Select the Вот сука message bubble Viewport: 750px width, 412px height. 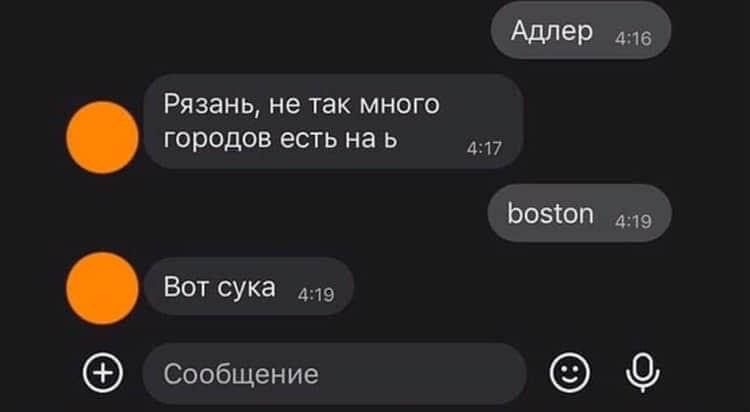(x=249, y=287)
